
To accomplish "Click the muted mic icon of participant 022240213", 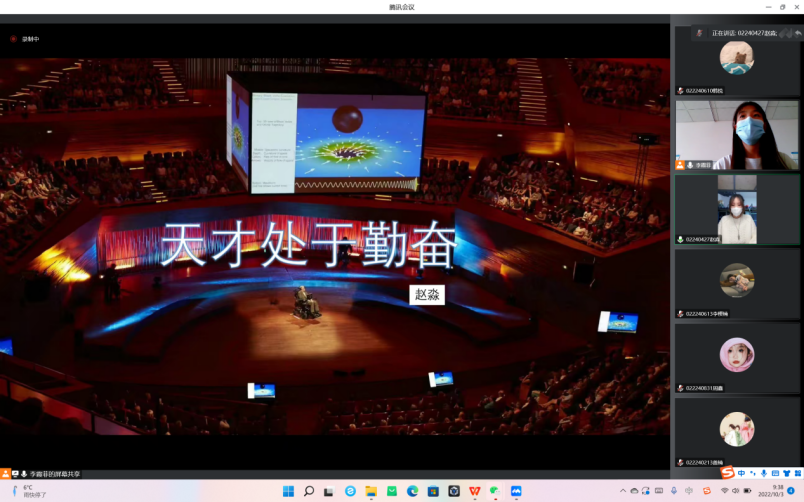I will click(681, 462).
